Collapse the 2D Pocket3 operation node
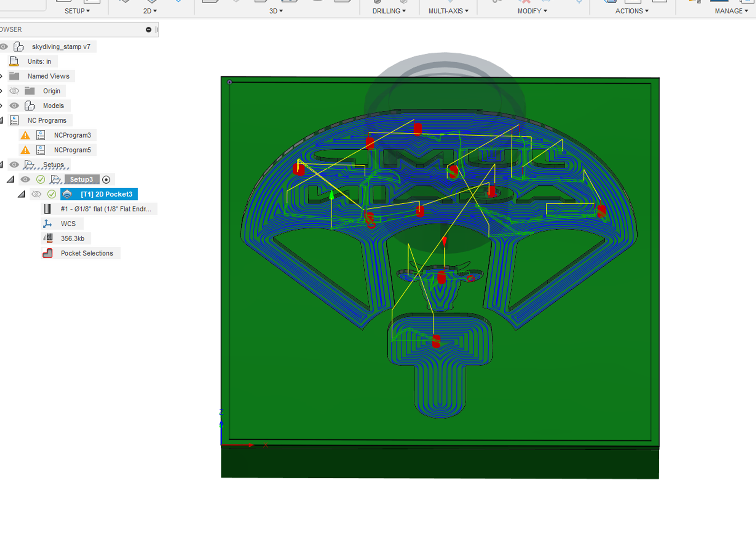The height and width of the screenshot is (540, 756). 22,194
